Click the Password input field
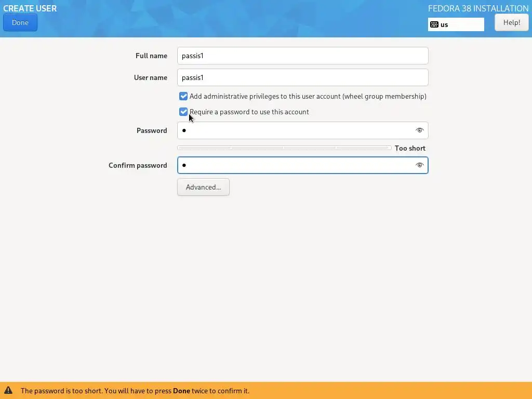Screen dimensions: 532x399 click(303, 130)
